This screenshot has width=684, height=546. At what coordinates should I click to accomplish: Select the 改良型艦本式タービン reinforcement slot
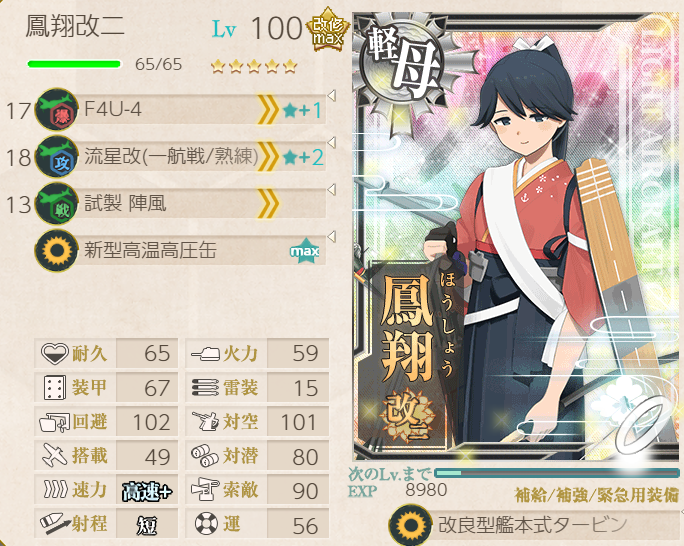pyautogui.click(x=534, y=525)
